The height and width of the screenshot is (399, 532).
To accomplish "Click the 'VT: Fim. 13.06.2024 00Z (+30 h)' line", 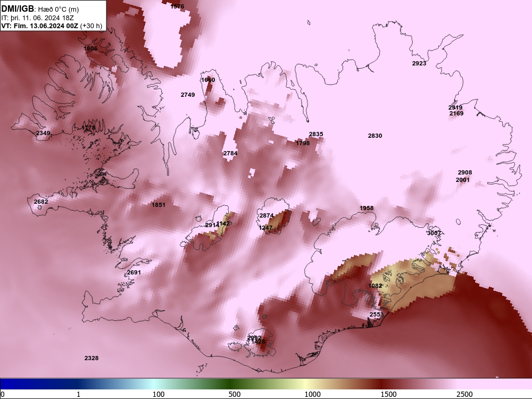I will click(52, 26).
